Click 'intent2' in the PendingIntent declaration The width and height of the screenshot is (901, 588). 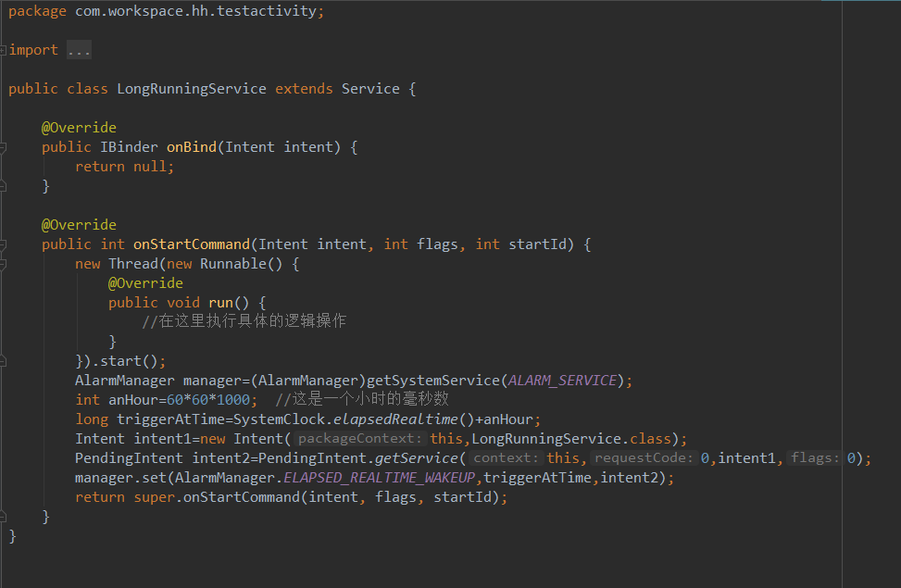point(220,458)
